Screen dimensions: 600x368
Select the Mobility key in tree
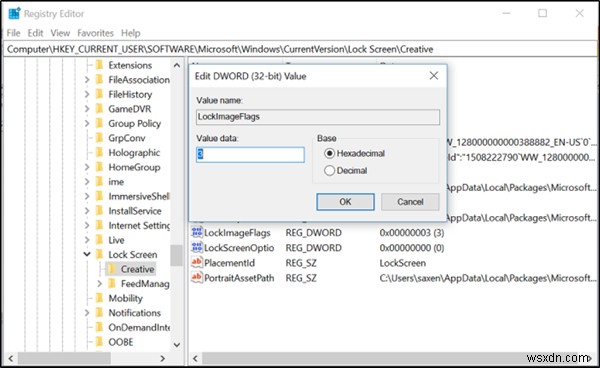(126, 298)
